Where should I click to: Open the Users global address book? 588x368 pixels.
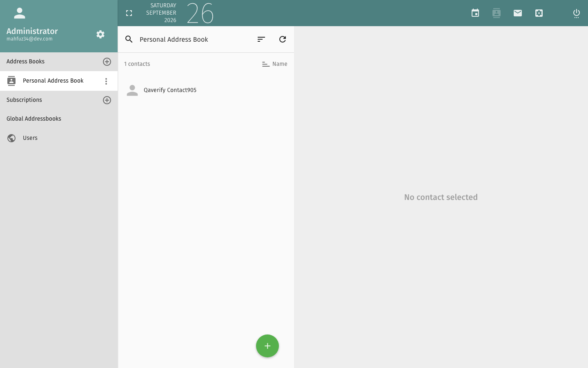pos(59,138)
